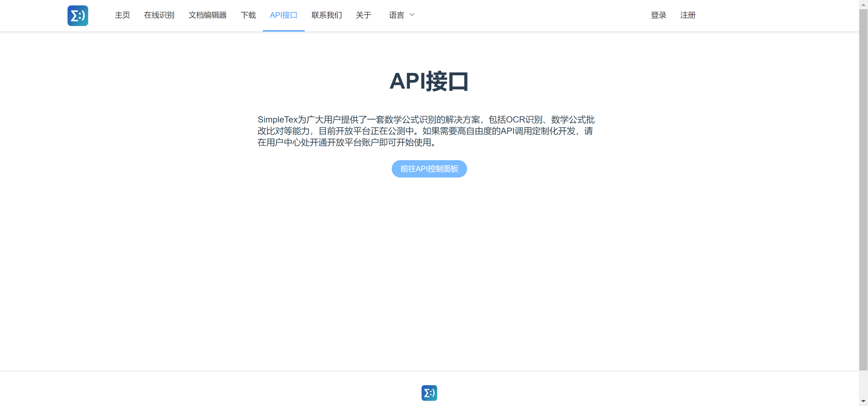Click the 语言 menu label text
The width and height of the screenshot is (868, 406).
pyautogui.click(x=396, y=15)
